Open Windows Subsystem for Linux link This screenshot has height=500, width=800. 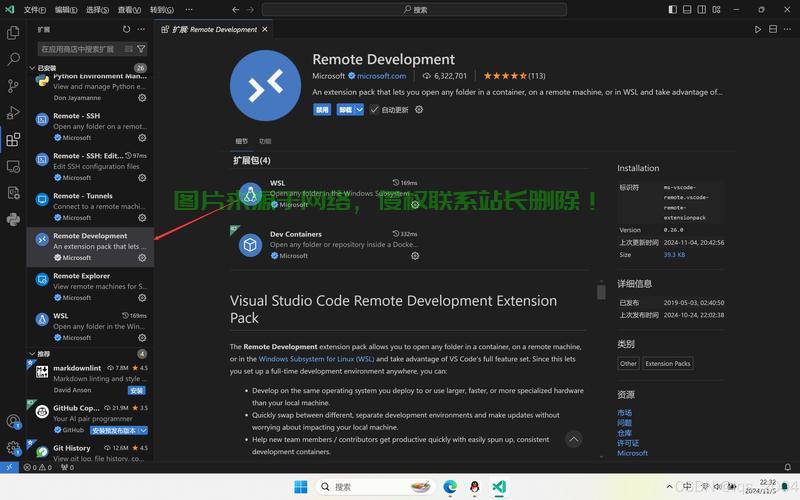pos(316,359)
